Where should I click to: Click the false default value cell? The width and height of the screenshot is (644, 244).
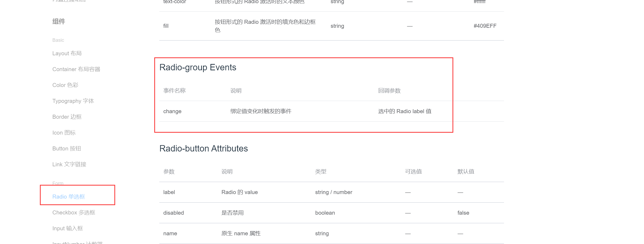click(463, 213)
